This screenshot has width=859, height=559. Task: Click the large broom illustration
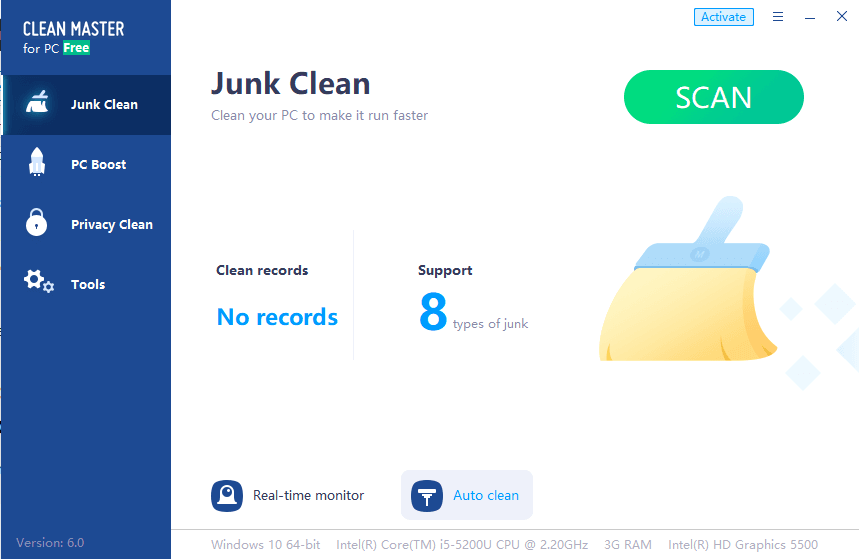click(x=688, y=290)
